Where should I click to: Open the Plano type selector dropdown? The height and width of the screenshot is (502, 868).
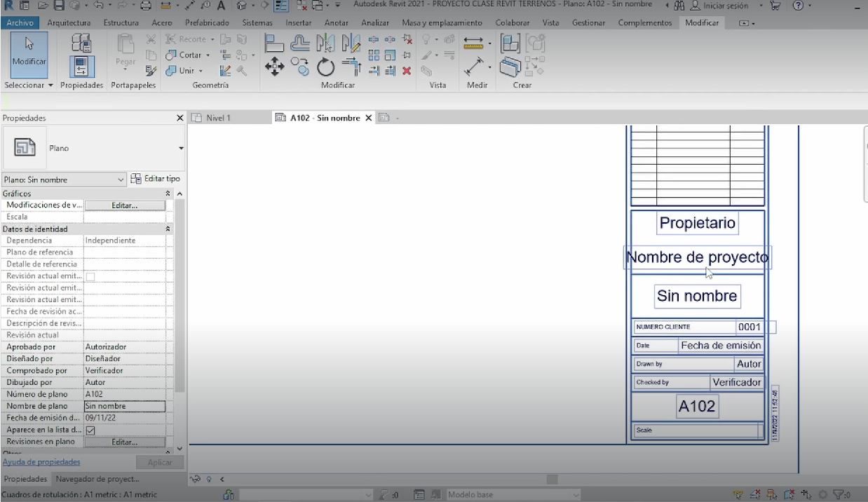tap(181, 149)
